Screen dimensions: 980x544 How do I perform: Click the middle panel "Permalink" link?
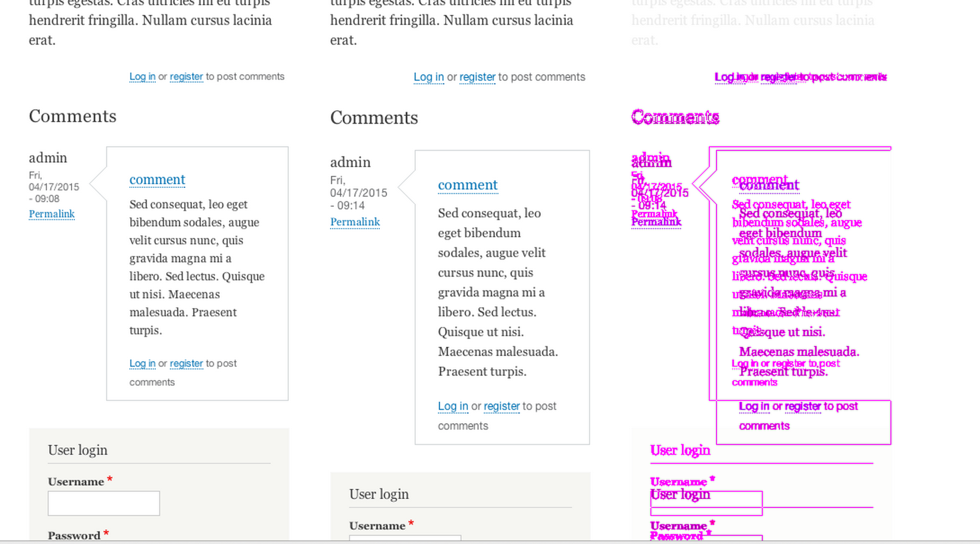[x=355, y=222]
